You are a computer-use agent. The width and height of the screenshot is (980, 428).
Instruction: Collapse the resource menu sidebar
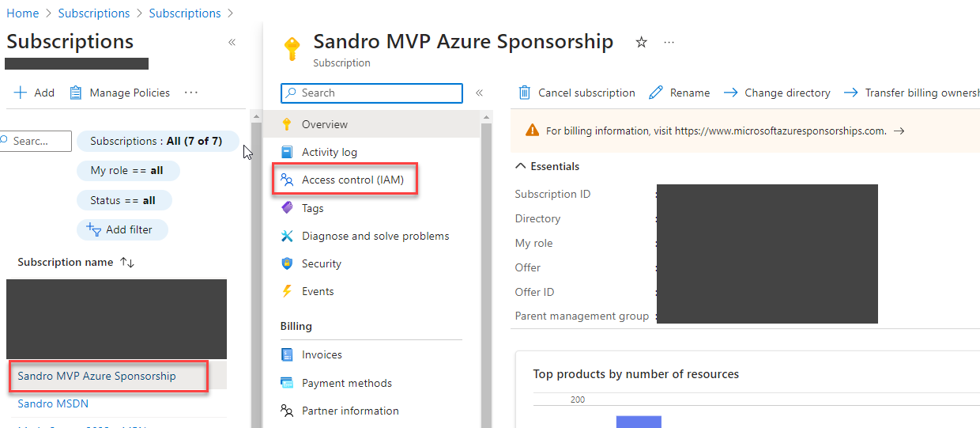click(479, 93)
